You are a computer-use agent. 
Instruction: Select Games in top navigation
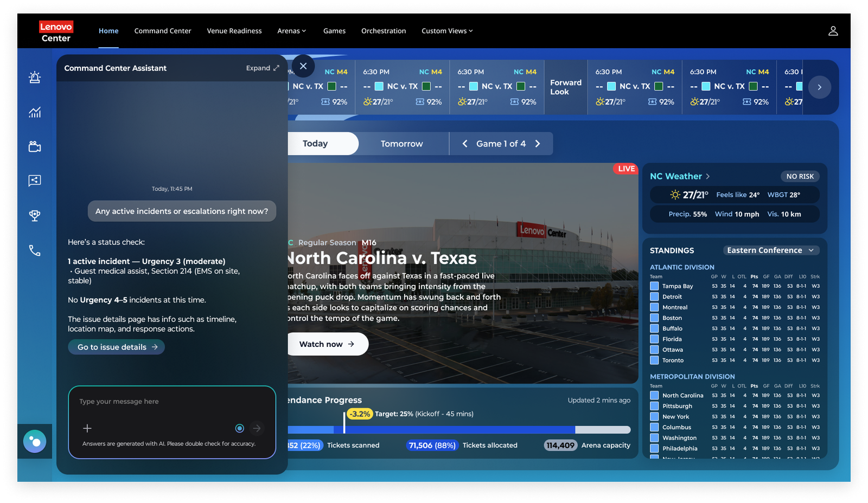click(334, 31)
